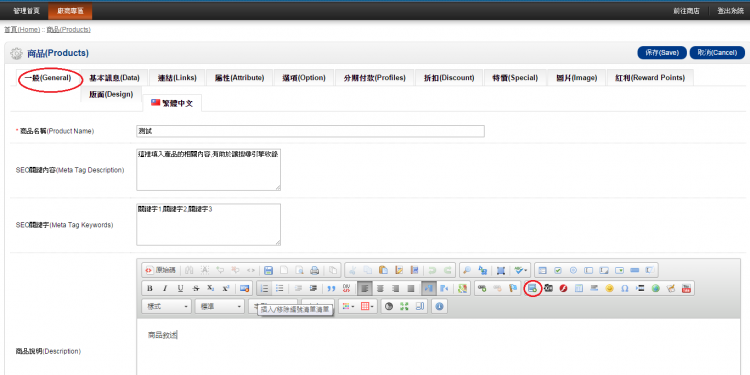The width and height of the screenshot is (750, 375).
Task: Save editor content with the floppy disk icon
Action: point(268,270)
